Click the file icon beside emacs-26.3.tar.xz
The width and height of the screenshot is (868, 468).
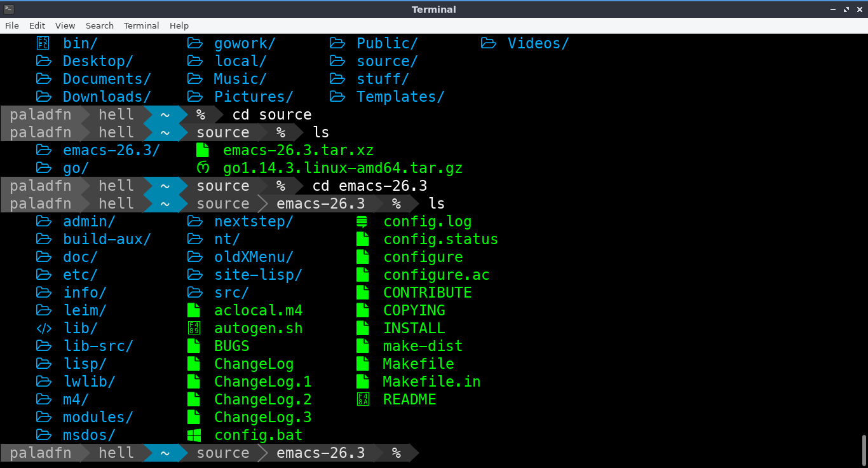point(203,150)
